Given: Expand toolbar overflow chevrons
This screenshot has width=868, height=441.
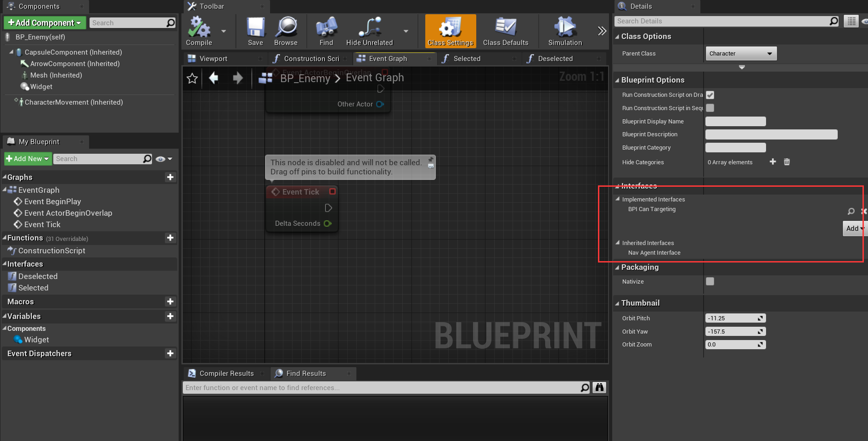Looking at the screenshot, I should coord(602,31).
